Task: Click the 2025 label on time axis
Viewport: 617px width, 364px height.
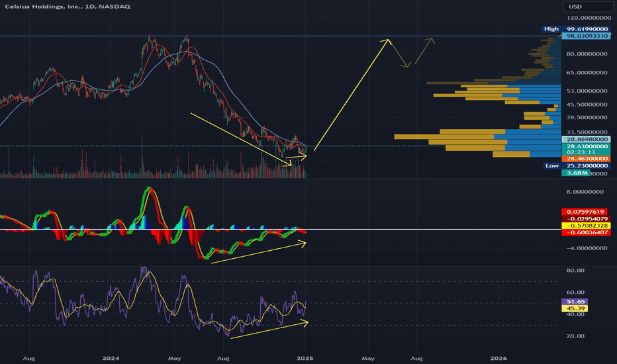Action: click(305, 359)
